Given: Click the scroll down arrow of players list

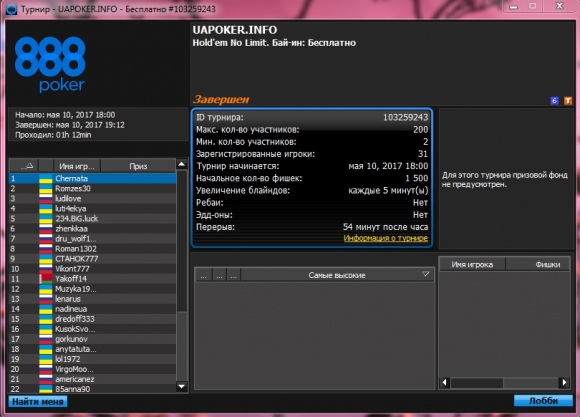Looking at the screenshot, I should point(182,386).
